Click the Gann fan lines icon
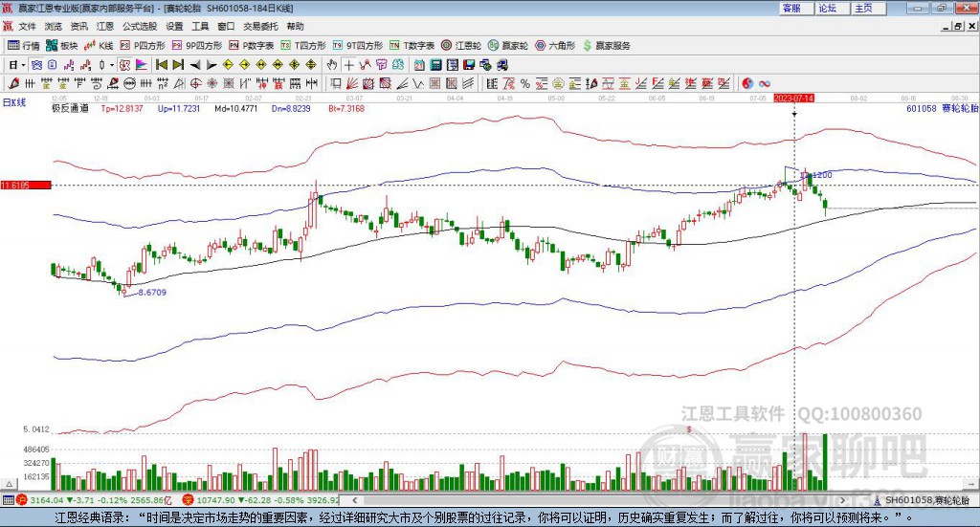 pos(352,83)
